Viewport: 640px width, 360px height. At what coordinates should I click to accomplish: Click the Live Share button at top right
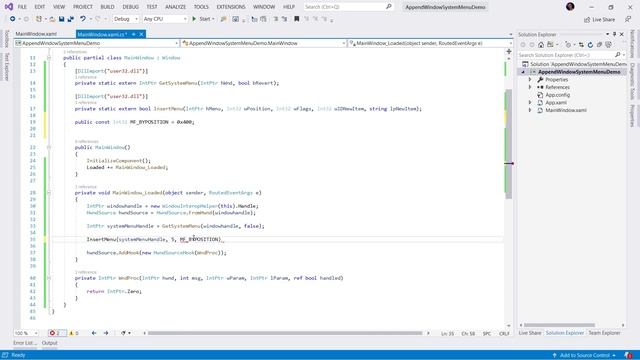[x=599, y=20]
